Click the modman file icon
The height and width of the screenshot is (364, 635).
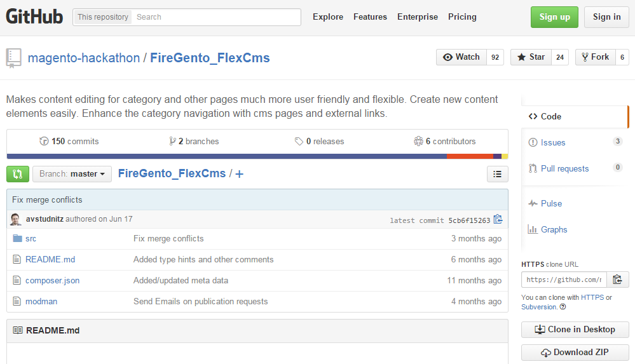17,301
